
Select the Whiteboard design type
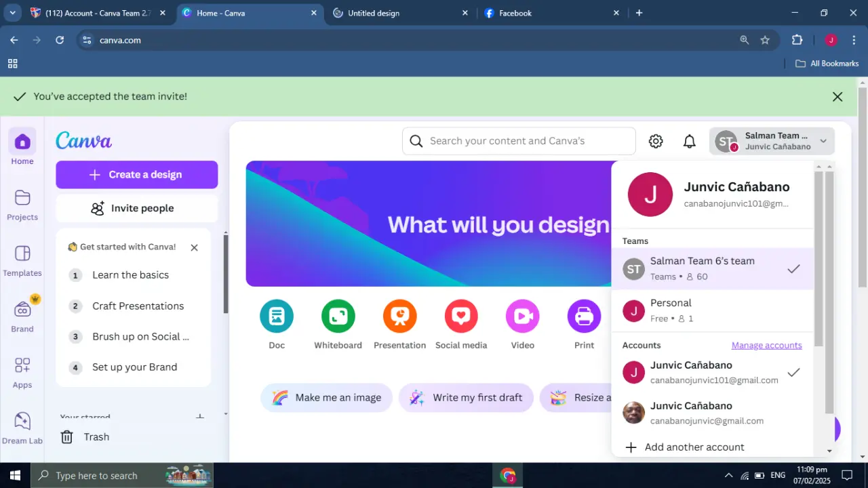coord(338,325)
